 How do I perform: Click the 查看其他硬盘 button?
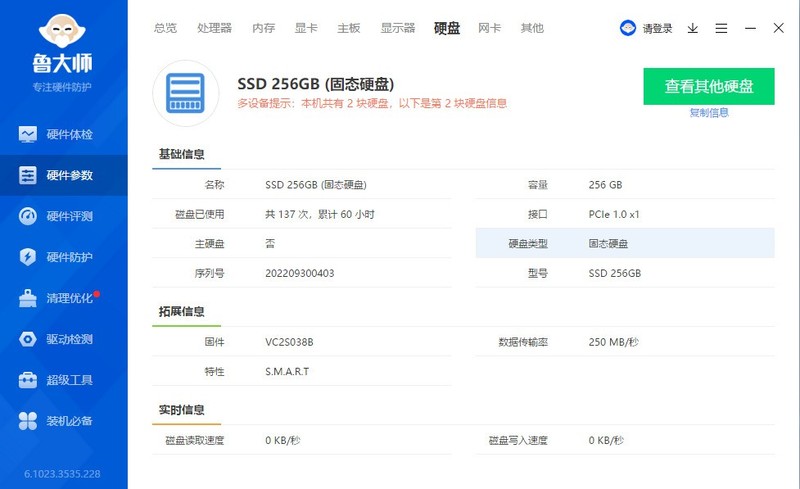[709, 86]
